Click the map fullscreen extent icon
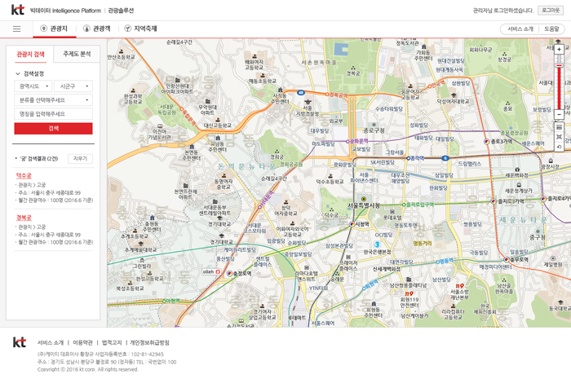This screenshot has height=392, width=571. click(x=559, y=137)
